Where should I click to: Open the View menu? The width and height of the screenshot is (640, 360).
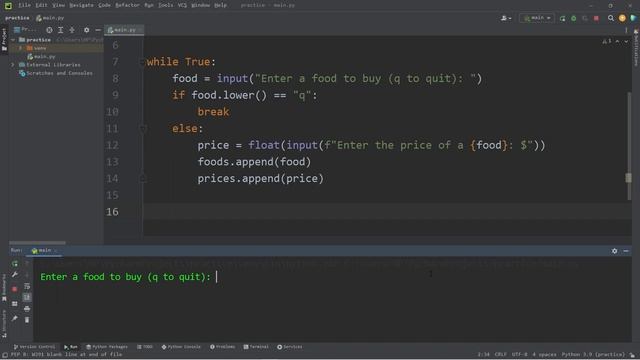(59, 5)
